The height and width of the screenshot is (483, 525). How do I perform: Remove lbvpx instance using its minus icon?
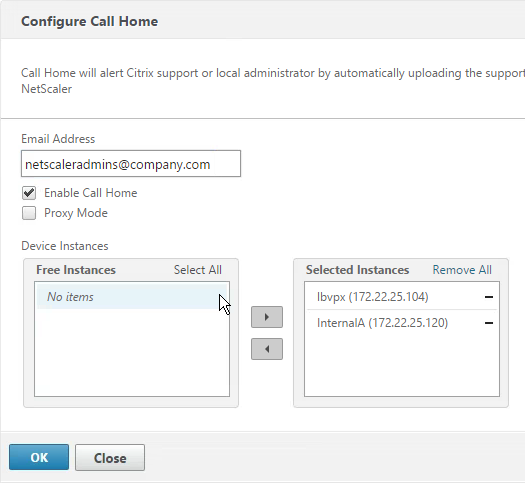point(489,297)
